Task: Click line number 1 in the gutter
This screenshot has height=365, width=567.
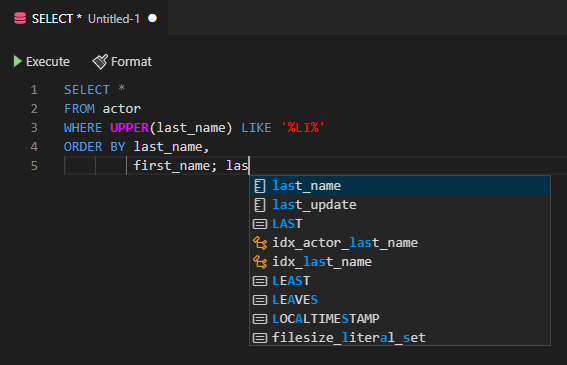Action: tap(34, 90)
